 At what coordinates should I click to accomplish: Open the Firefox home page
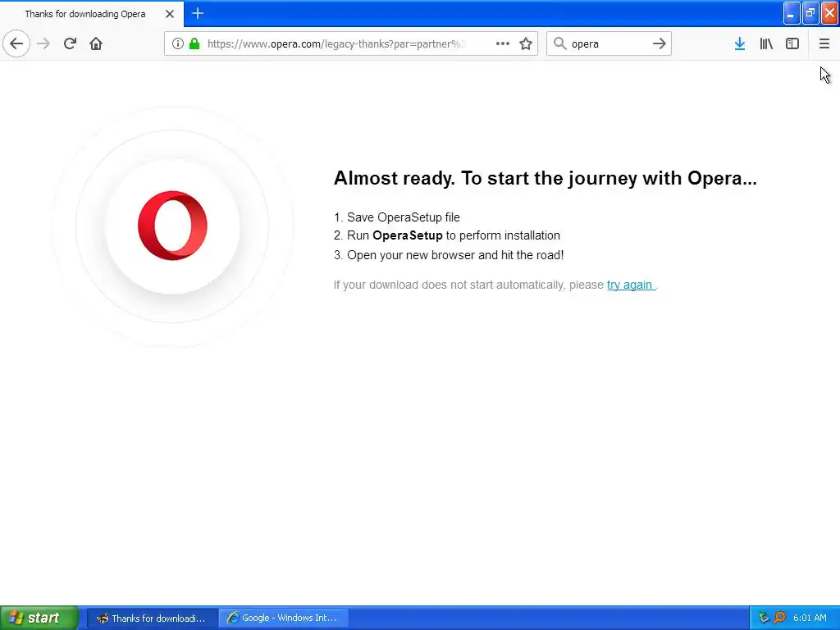[96, 43]
